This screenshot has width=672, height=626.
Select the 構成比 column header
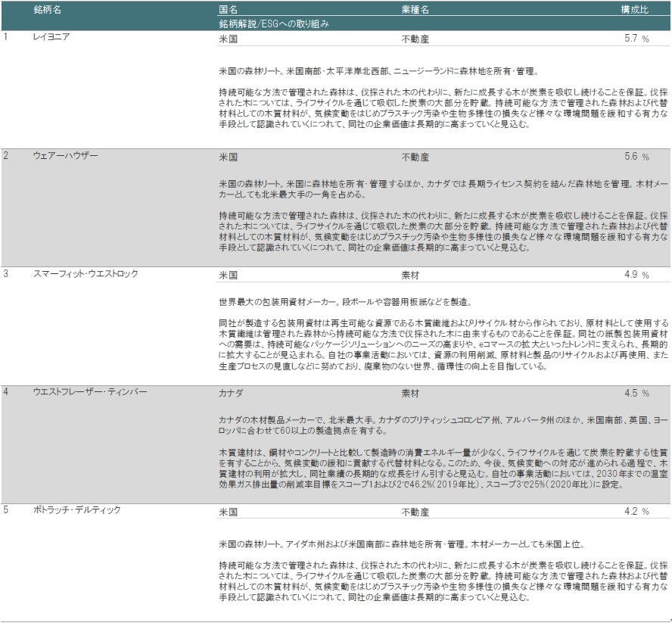[x=634, y=10]
